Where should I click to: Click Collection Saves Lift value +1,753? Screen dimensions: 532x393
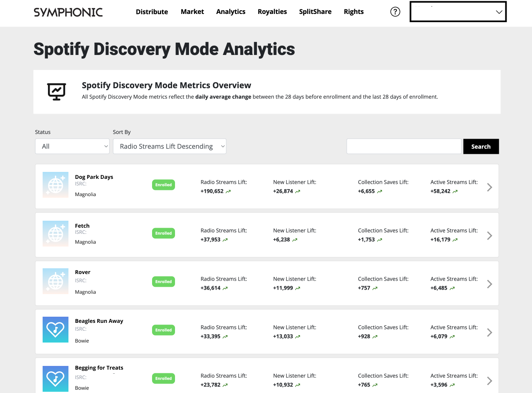click(x=366, y=240)
